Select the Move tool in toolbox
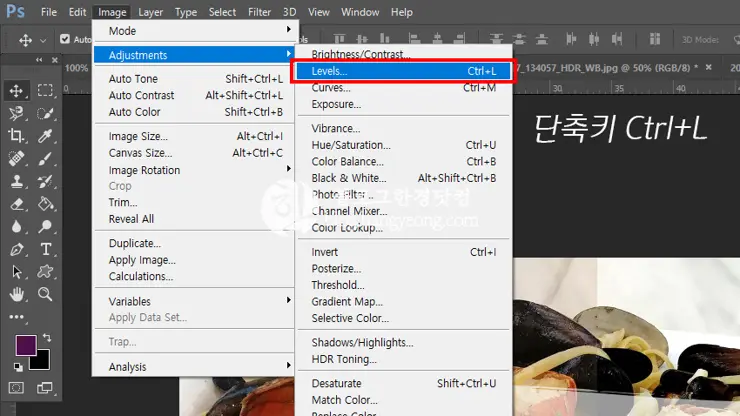 [x=17, y=91]
